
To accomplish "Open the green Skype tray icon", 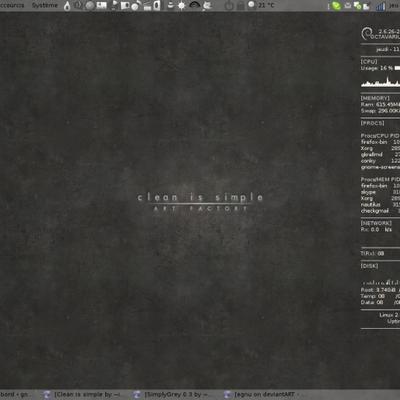I will [x=336, y=6].
